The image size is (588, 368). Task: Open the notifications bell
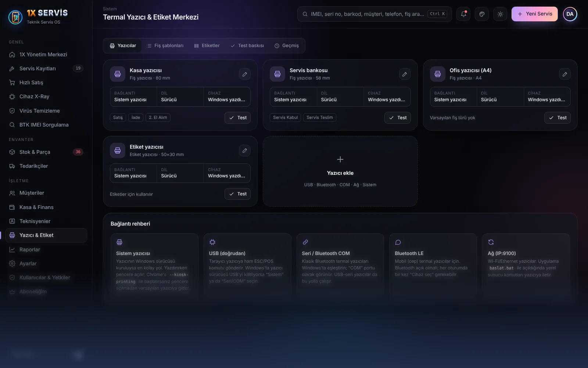(x=463, y=14)
